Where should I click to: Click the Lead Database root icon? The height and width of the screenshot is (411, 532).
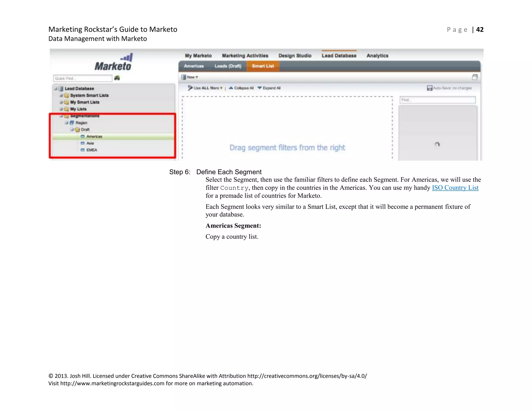(x=61, y=89)
